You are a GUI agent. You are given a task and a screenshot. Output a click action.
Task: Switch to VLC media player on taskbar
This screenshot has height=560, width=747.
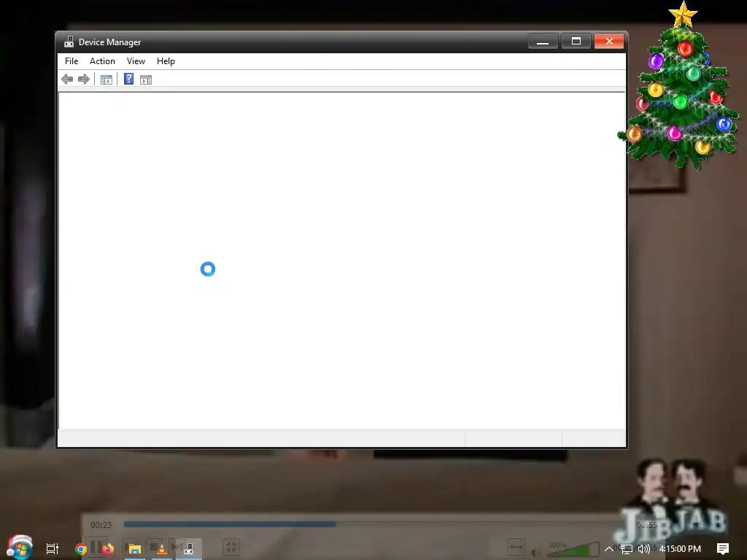coord(161,549)
